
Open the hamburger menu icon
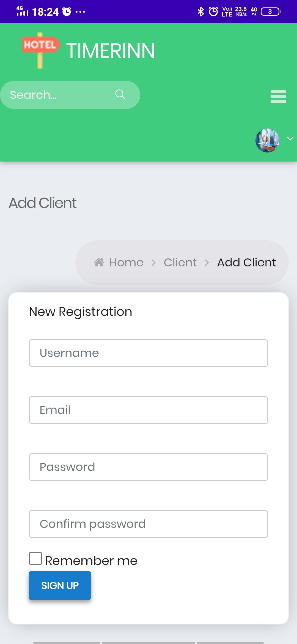(278, 96)
